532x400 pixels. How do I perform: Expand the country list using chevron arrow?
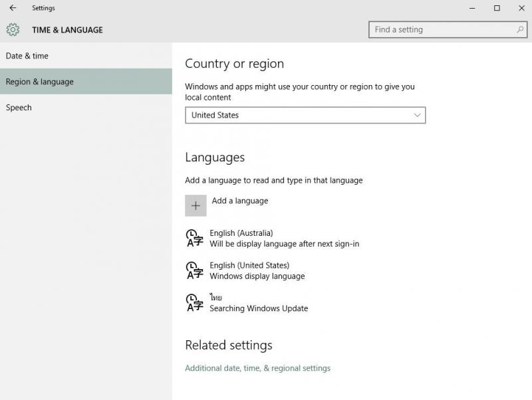417,115
